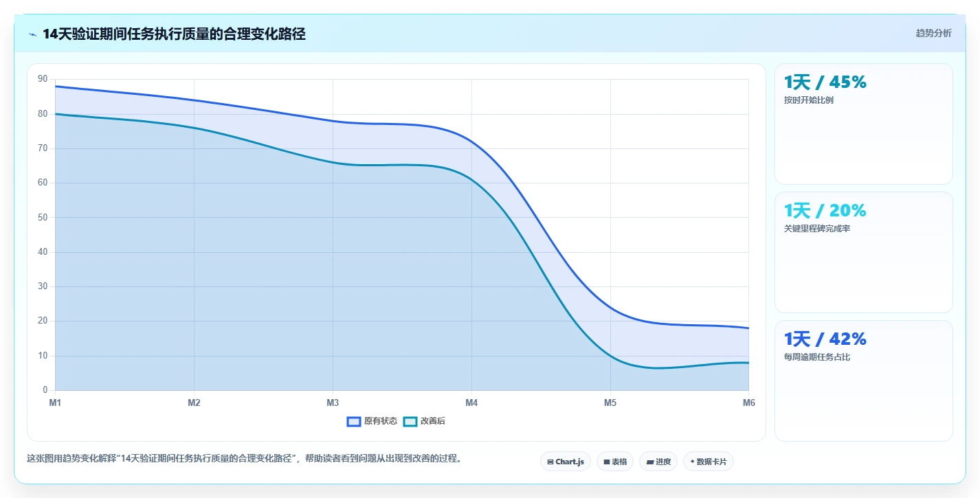Select the 数据卡片 tag

(708, 462)
